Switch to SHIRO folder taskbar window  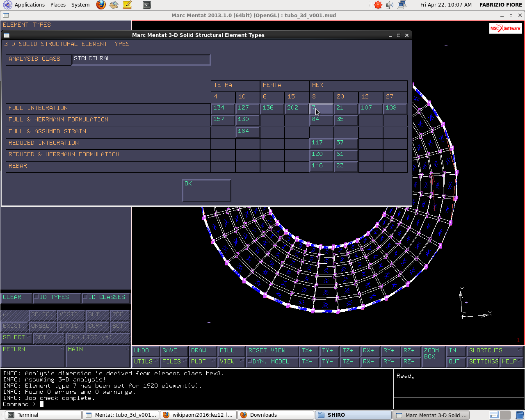pos(353,415)
